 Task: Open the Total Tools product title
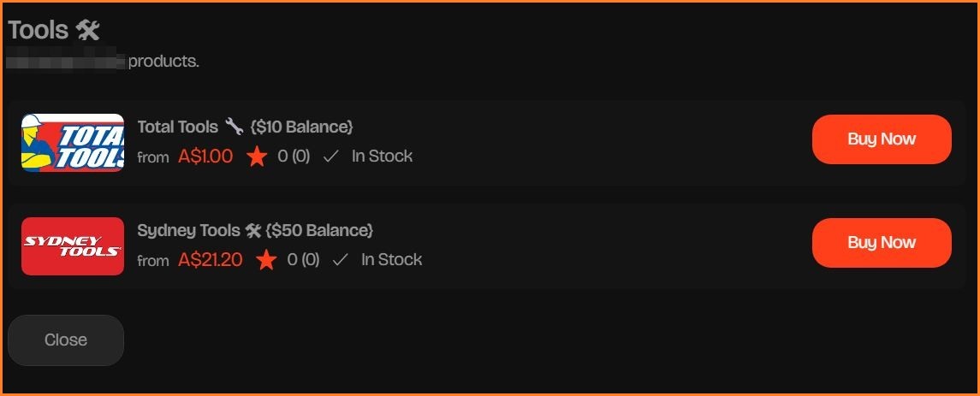click(x=178, y=127)
